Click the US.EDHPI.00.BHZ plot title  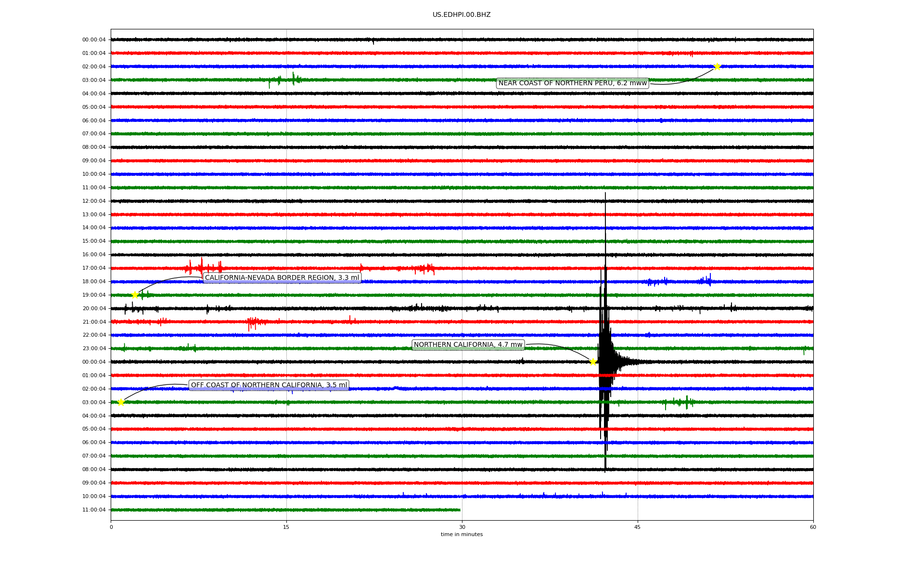coord(462,15)
